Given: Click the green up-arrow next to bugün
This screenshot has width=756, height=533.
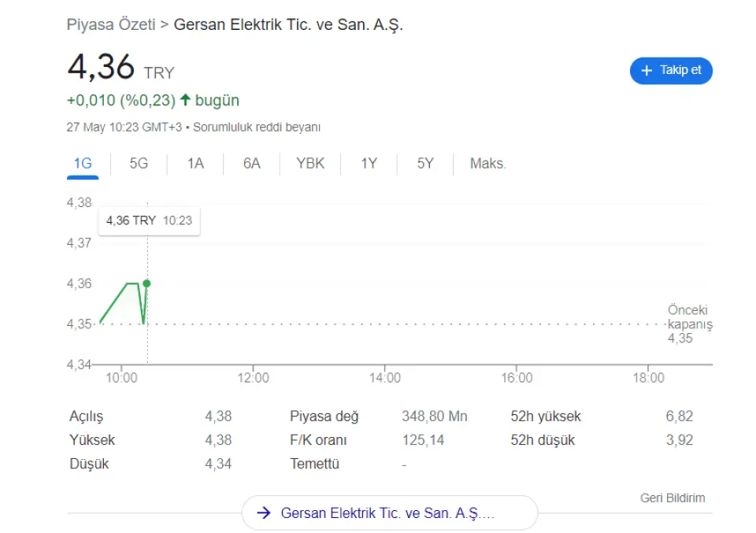Looking at the screenshot, I should pyautogui.click(x=185, y=100).
